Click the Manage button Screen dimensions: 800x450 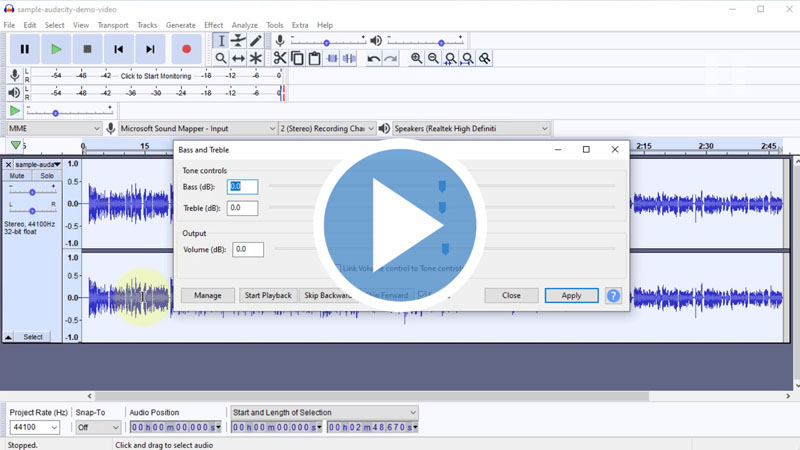(208, 295)
